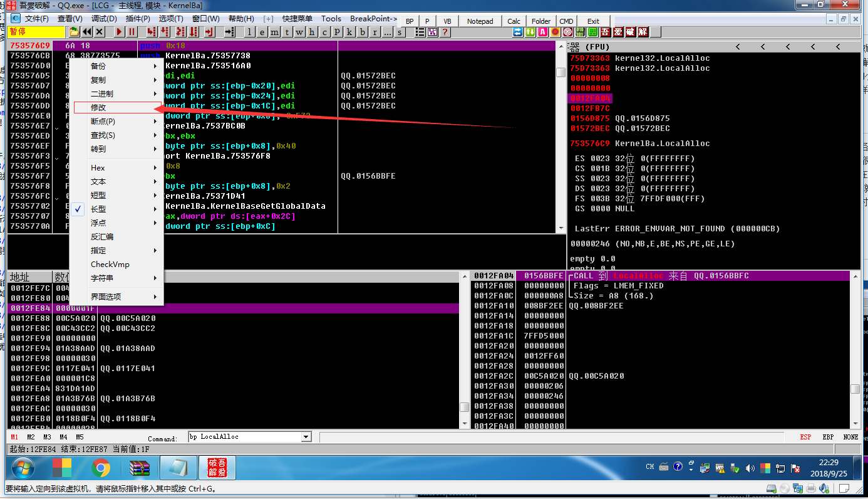This screenshot has width=868, height=499.
Task: Open the 文件(F) menu
Action: 36,19
